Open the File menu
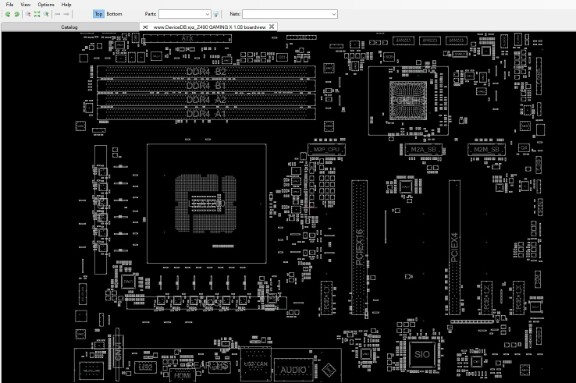The height and width of the screenshot is (383, 576). coord(10,4)
